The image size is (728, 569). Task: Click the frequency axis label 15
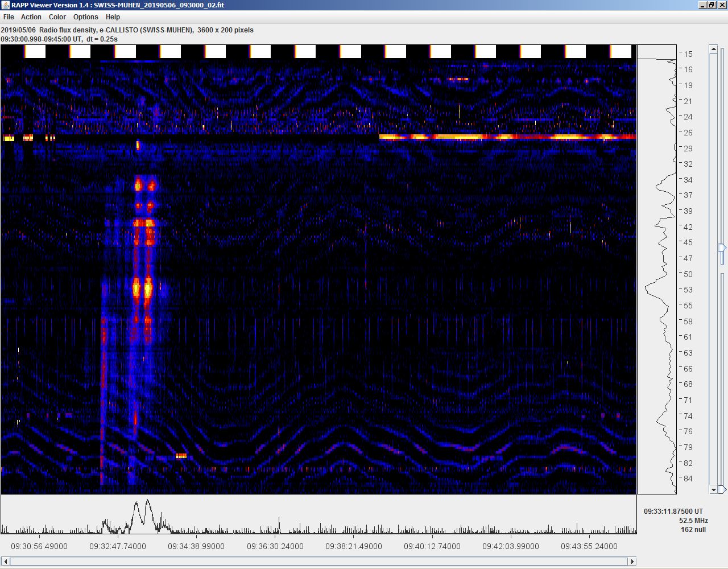click(x=688, y=54)
